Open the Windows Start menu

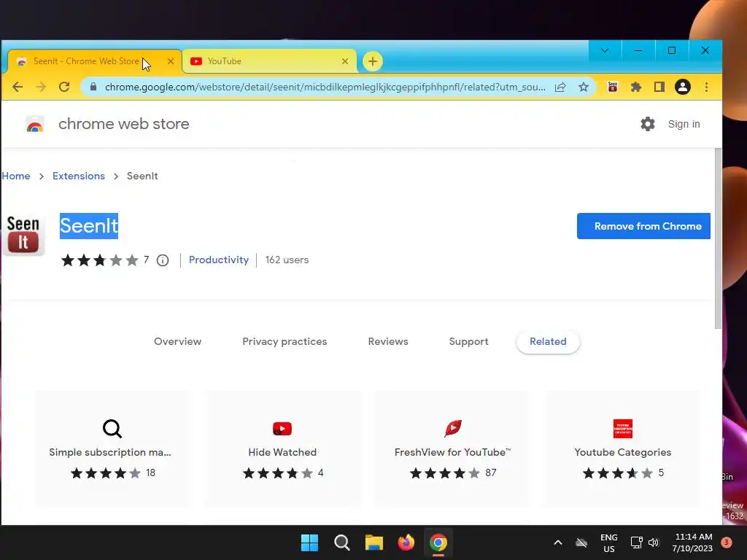[x=309, y=542]
